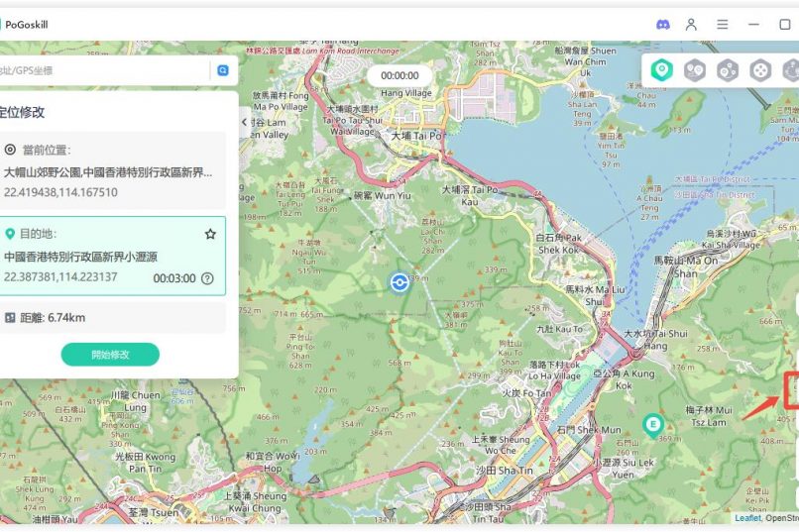799x532 pixels.
Task: Select the multi-spot route mode icon
Action: [x=728, y=69]
